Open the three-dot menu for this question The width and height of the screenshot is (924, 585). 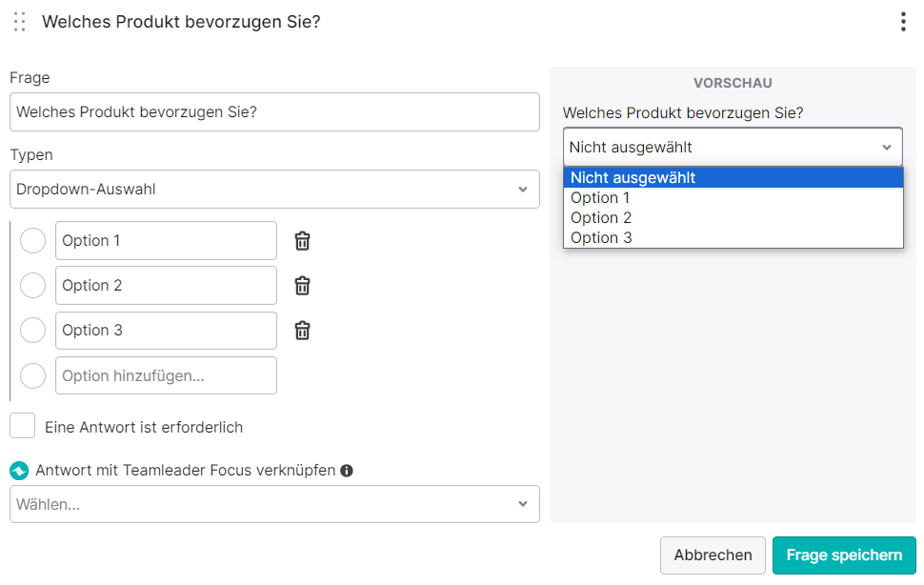[903, 22]
